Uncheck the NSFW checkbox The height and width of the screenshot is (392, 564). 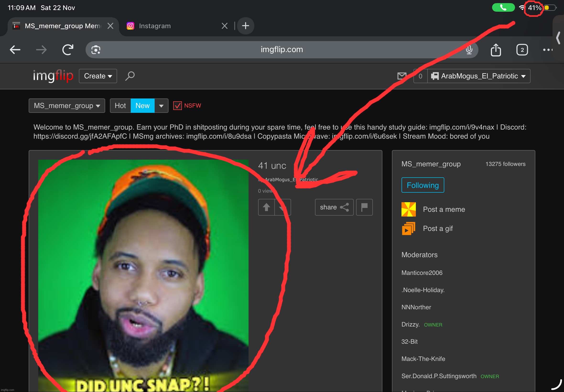tap(177, 106)
